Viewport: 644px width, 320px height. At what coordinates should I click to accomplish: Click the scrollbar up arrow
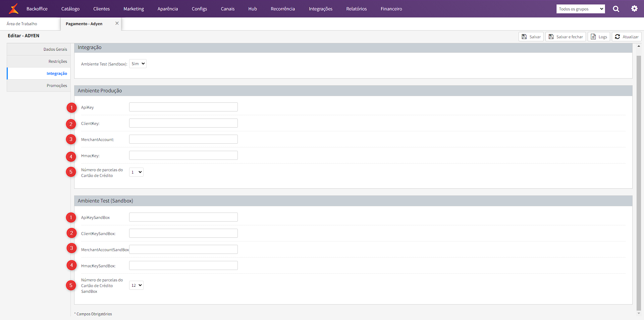coord(639,46)
